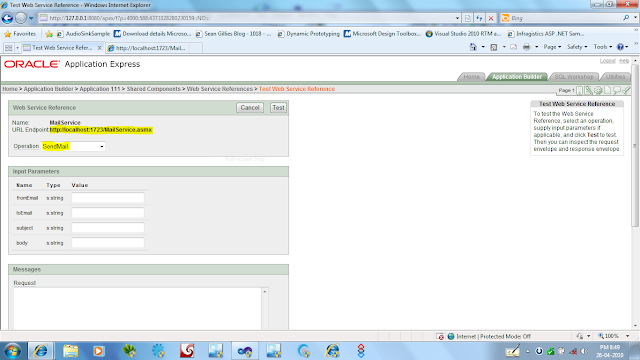Click the Help link at top right

click(624, 61)
